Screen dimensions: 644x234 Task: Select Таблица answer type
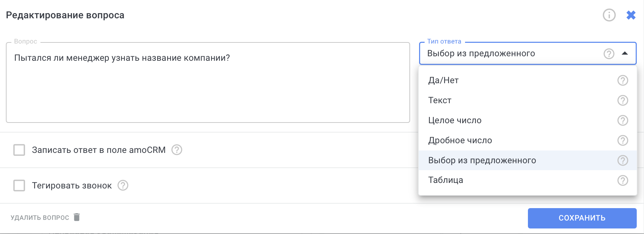coord(446,180)
